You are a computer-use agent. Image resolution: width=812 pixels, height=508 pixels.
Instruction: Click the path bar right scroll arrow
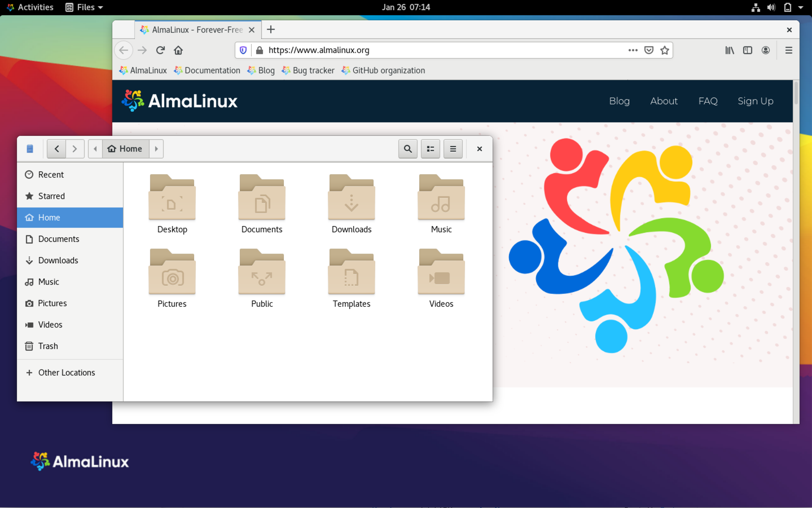156,149
